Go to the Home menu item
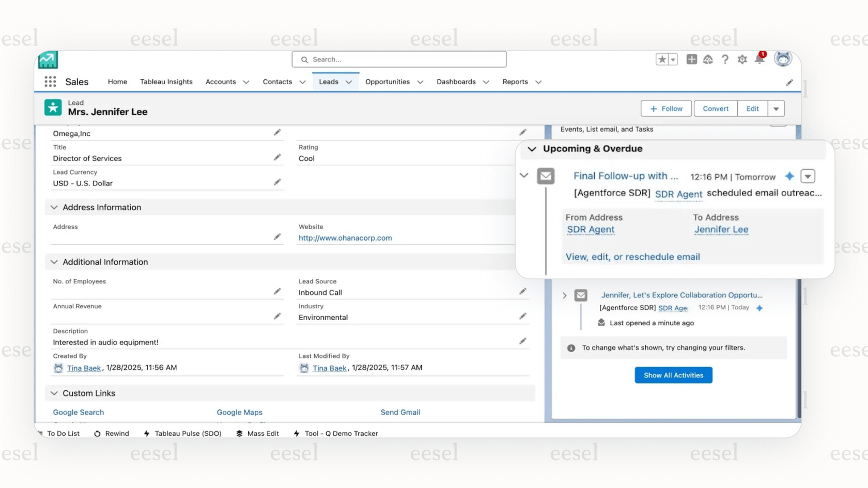 (x=117, y=82)
